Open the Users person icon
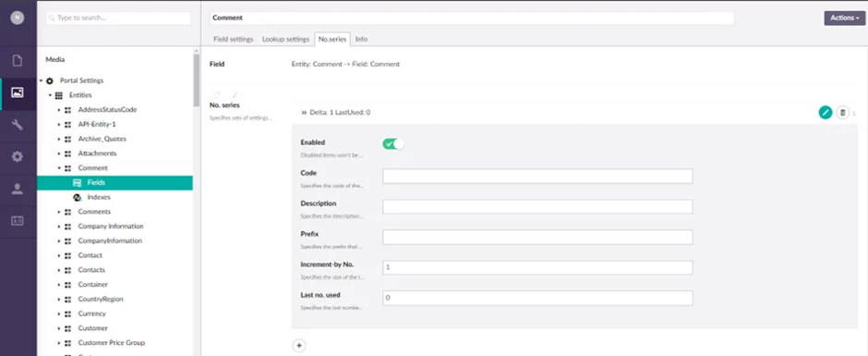Viewport: 868px width, 356px height. pos(18,189)
